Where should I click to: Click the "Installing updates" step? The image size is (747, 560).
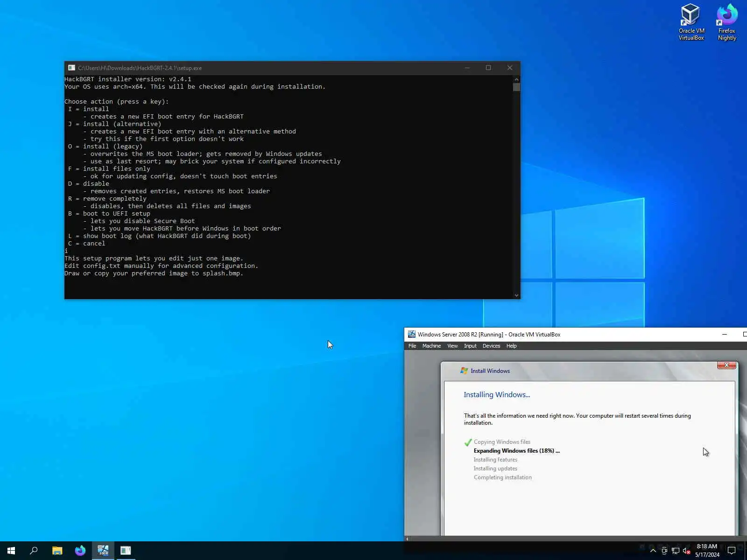[495, 469]
